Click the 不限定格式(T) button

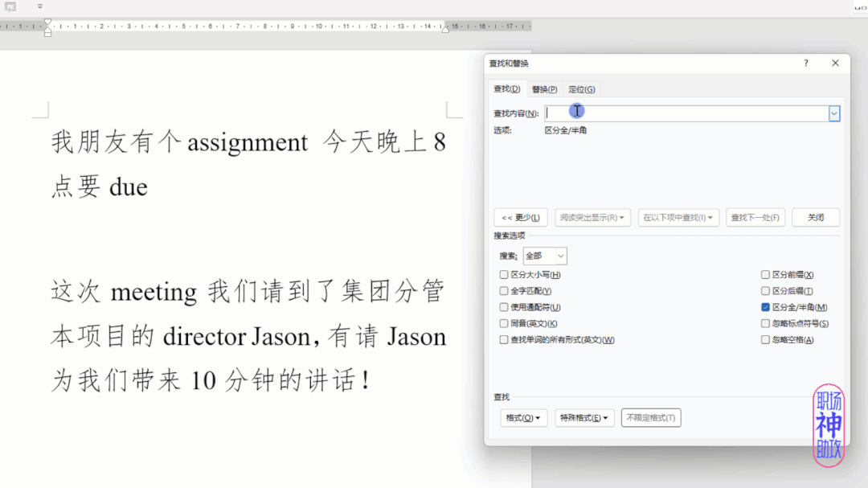pos(651,417)
